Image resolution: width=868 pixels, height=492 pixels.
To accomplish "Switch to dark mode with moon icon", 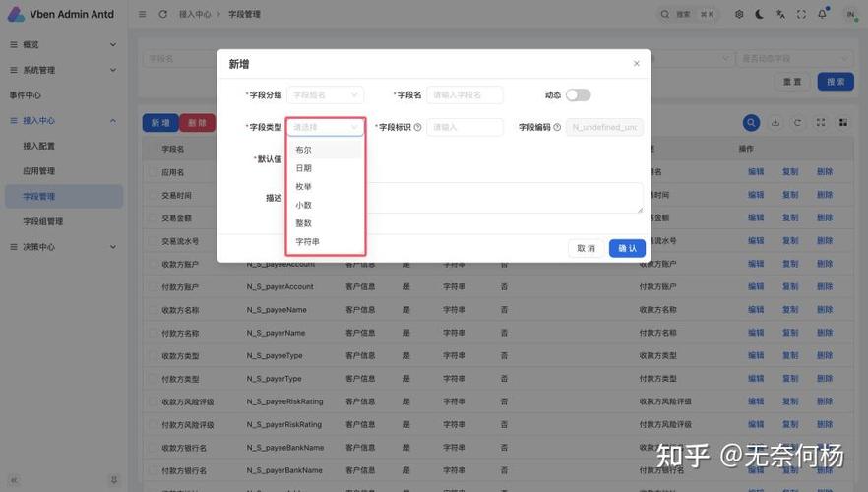I will (760, 14).
